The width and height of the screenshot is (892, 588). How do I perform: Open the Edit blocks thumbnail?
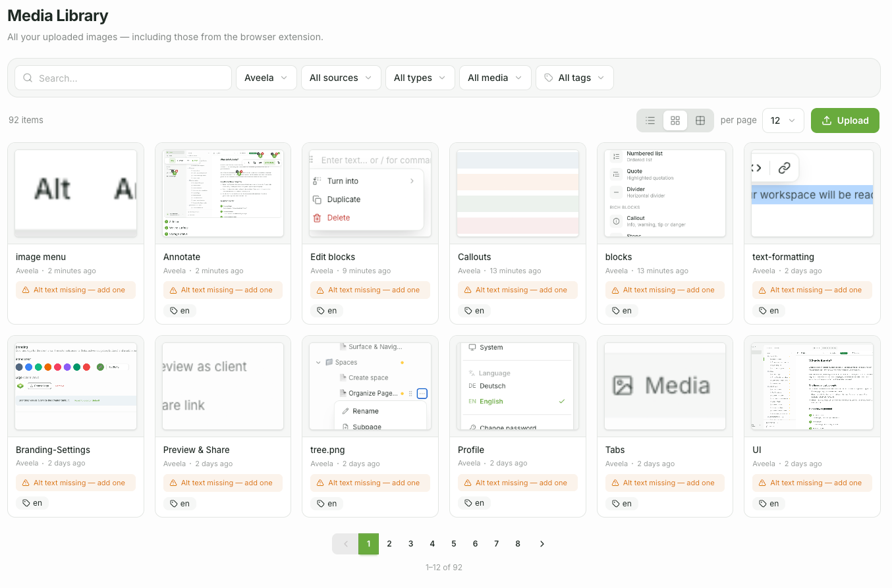(370, 194)
